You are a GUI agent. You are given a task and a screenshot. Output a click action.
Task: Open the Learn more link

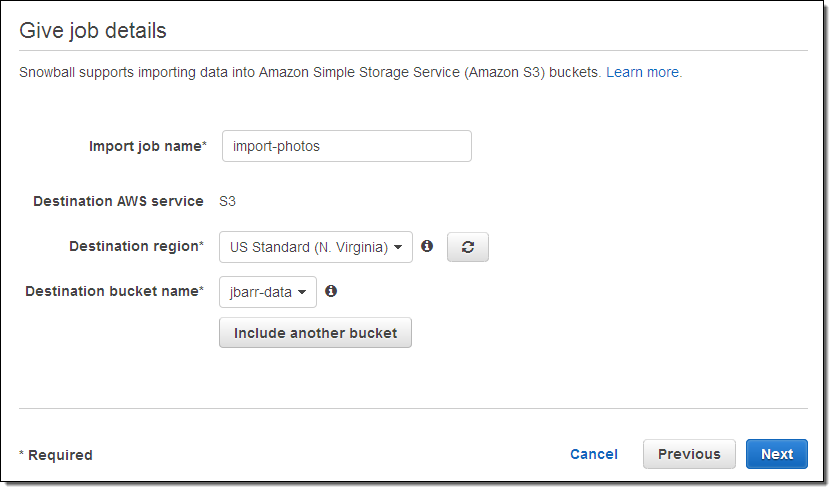tap(643, 73)
